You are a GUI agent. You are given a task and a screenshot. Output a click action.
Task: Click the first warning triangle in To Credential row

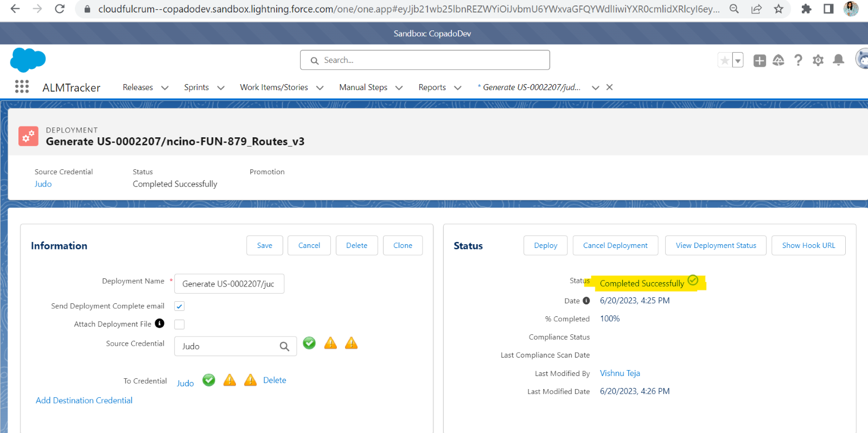point(230,380)
